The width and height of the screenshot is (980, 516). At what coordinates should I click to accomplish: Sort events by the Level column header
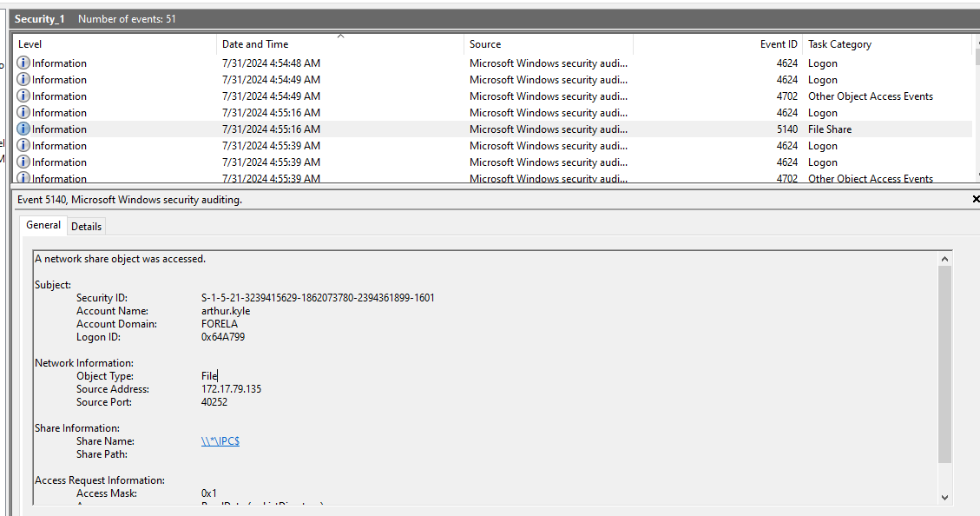(115, 44)
